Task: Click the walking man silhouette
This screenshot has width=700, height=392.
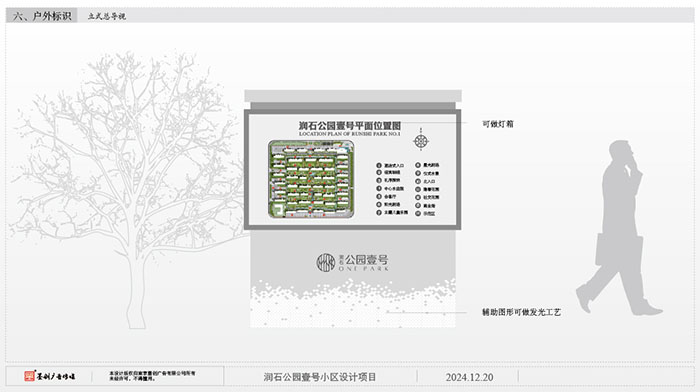Action: pos(619,228)
